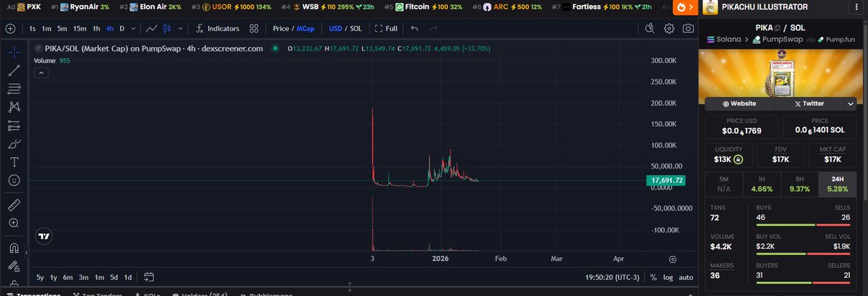868x296 pixels.
Task: Switch to candlestick chart type
Action: coord(168,29)
